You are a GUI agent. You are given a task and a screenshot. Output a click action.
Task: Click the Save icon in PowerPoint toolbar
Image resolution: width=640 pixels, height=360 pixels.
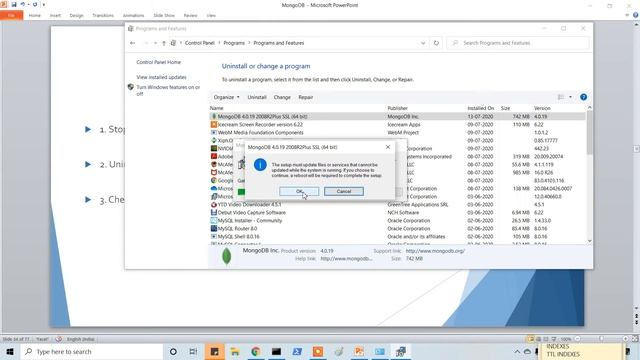[14, 4]
